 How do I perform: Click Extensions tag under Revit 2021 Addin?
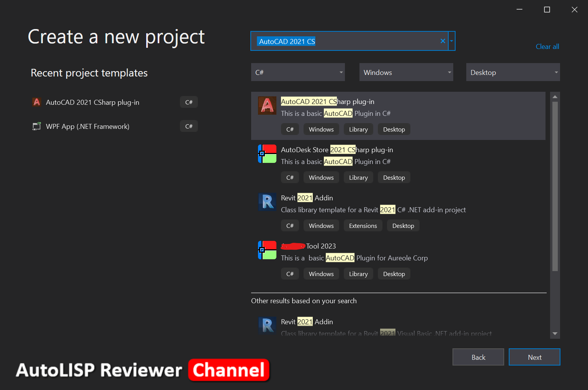click(x=363, y=226)
